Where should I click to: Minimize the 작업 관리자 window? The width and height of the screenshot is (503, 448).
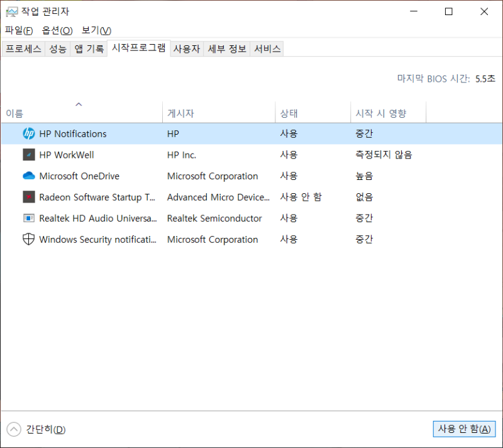(x=414, y=11)
